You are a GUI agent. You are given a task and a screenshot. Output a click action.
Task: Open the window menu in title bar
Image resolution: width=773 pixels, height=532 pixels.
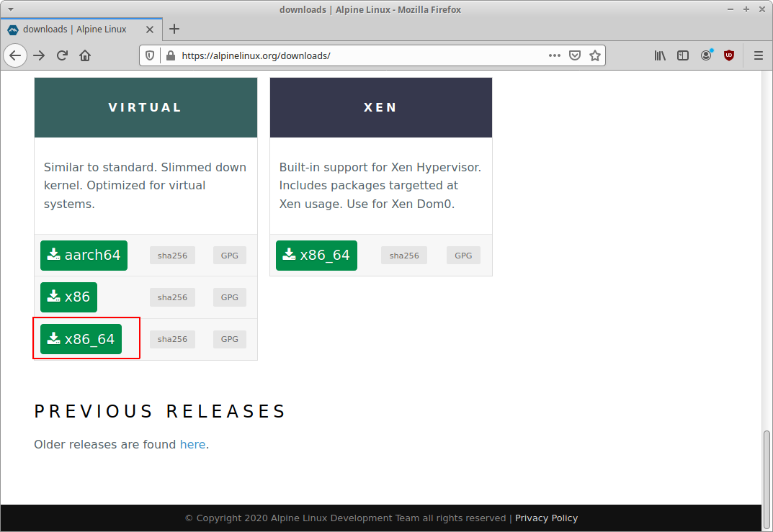click(x=10, y=9)
